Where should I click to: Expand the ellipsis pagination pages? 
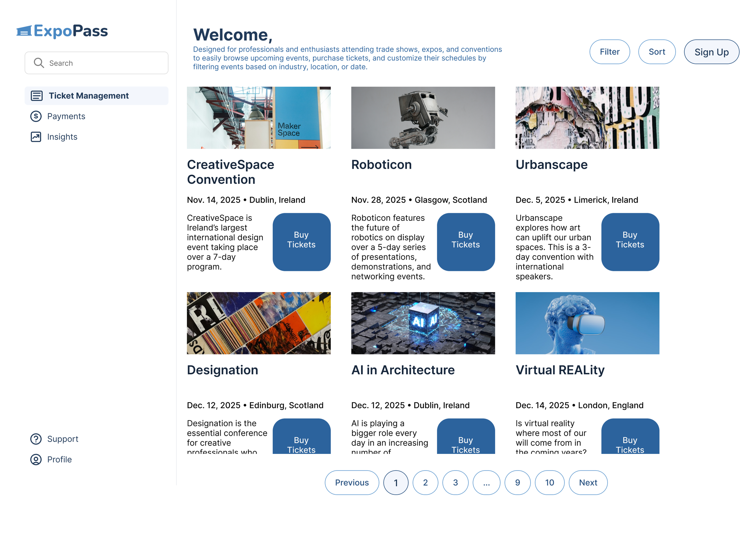tap(486, 483)
